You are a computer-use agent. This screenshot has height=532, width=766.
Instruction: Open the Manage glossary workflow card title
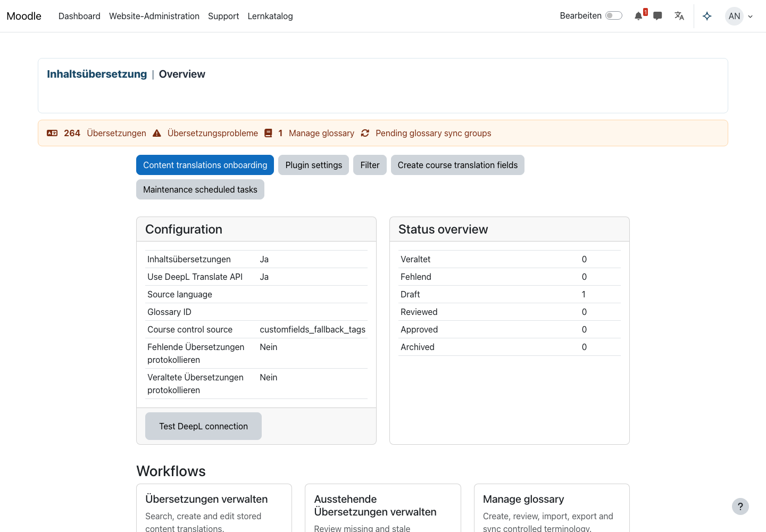tap(523, 499)
